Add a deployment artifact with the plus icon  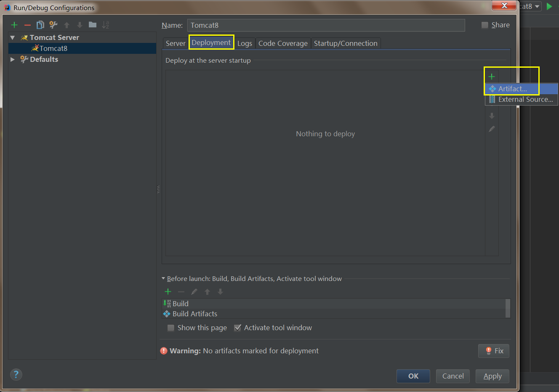(x=491, y=77)
